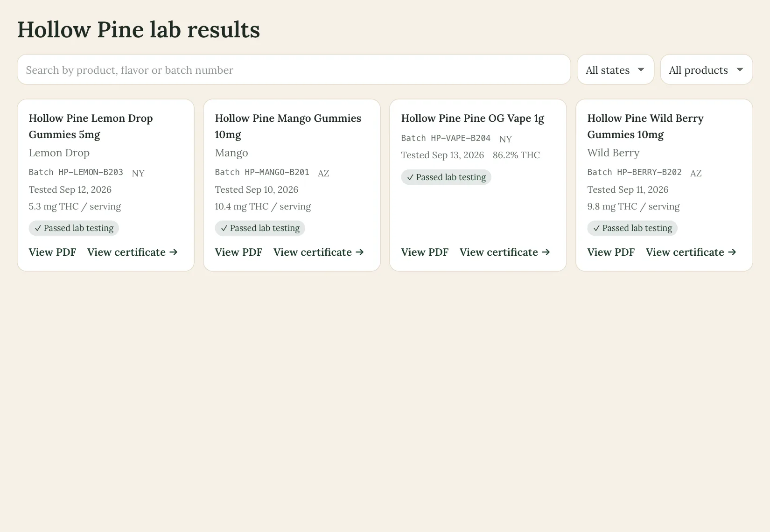770x532 pixels.
Task: Click Passed lab testing badge on Wild Berry card
Action: [632, 228]
